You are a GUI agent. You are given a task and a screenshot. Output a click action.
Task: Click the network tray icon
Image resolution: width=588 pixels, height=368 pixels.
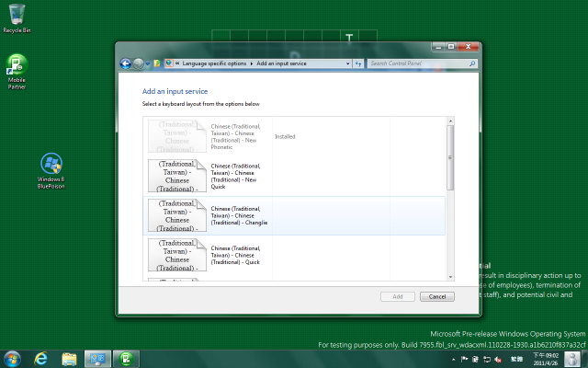[x=487, y=360]
